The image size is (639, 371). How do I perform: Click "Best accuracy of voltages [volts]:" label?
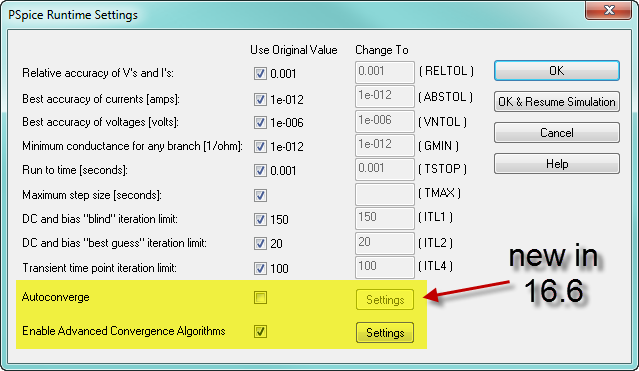point(100,122)
